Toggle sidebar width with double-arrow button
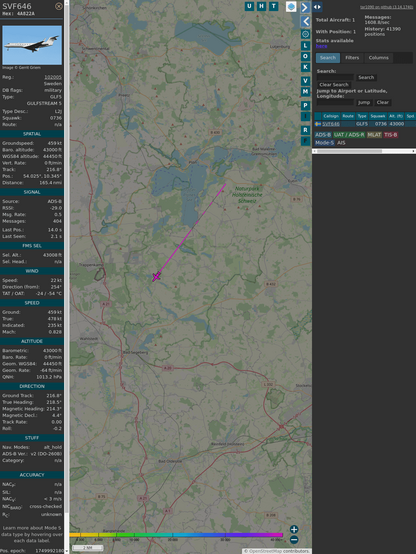The width and height of the screenshot is (416, 554). click(317, 7)
